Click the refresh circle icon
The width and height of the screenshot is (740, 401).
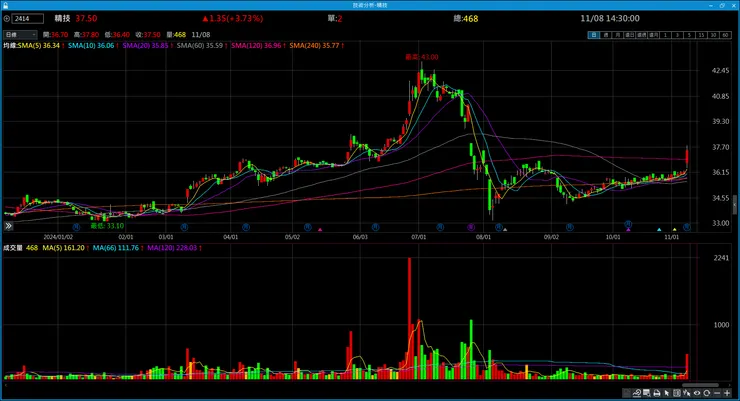coord(706,393)
